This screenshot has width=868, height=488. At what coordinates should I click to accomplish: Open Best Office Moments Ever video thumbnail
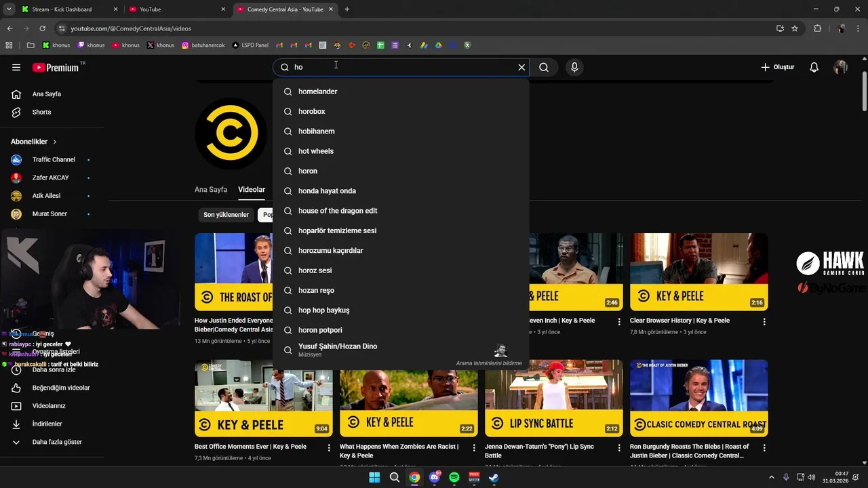coord(263,399)
